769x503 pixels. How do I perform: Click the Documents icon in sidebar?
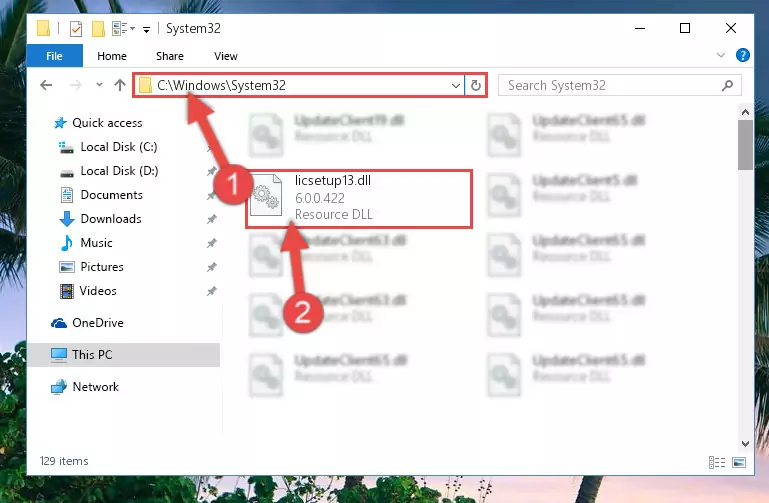[x=67, y=195]
